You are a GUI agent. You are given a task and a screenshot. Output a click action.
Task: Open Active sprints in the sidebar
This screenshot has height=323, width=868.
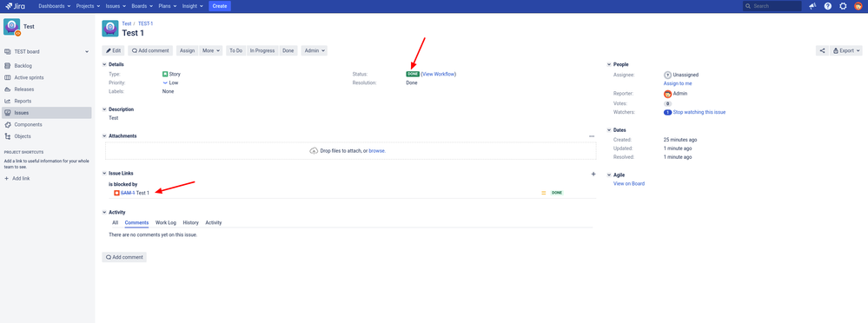tap(47, 77)
